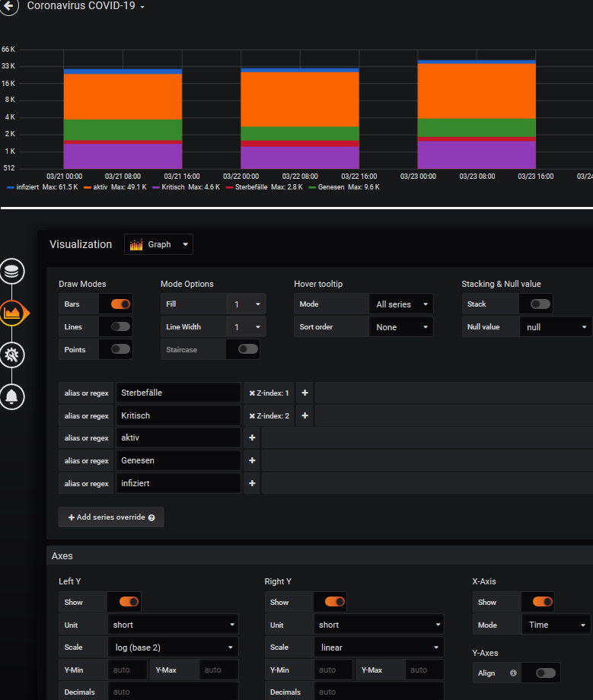Add override property to Genesen series
The height and width of the screenshot is (700, 593).
click(252, 461)
